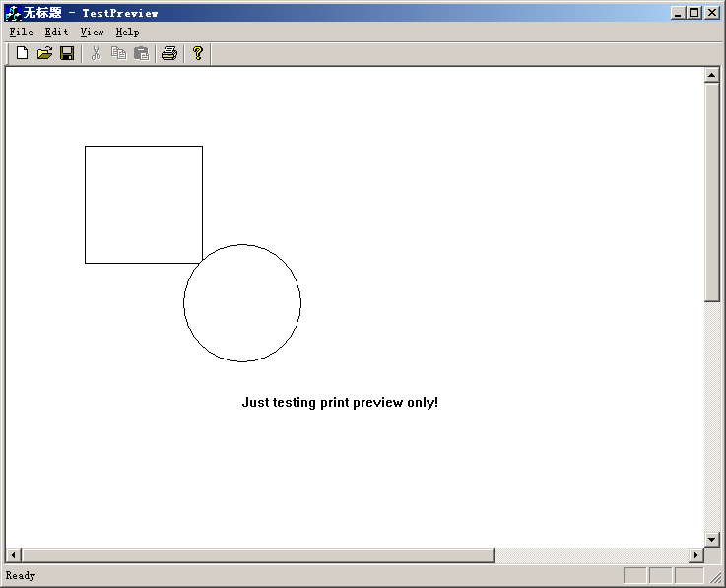This screenshot has width=726, height=588.
Task: Save using the floppy disk icon
Action: pyautogui.click(x=67, y=53)
